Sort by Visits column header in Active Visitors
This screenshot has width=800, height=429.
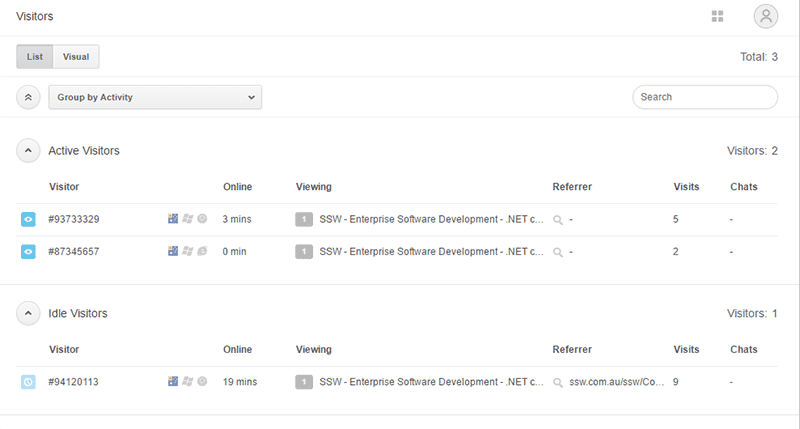[x=686, y=186]
